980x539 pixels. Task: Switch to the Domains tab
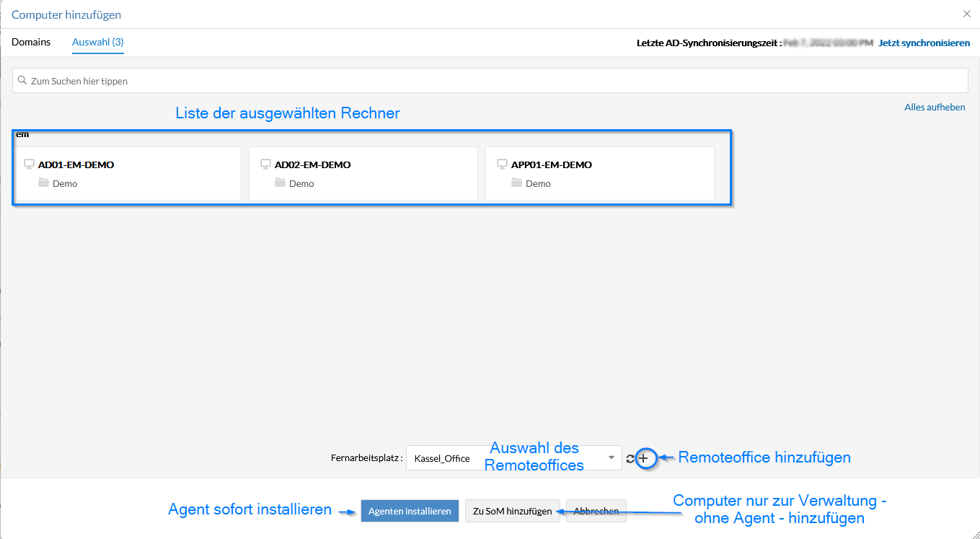(x=31, y=42)
